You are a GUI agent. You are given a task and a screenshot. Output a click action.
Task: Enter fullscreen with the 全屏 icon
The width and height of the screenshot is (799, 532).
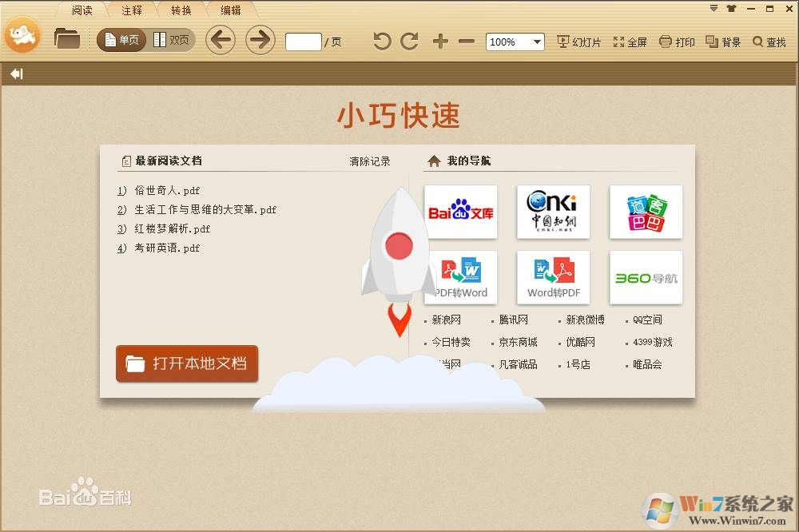click(630, 42)
